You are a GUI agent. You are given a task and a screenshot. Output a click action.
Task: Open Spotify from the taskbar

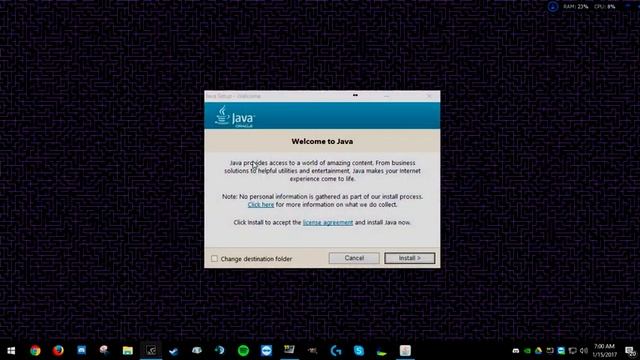[x=243, y=351]
